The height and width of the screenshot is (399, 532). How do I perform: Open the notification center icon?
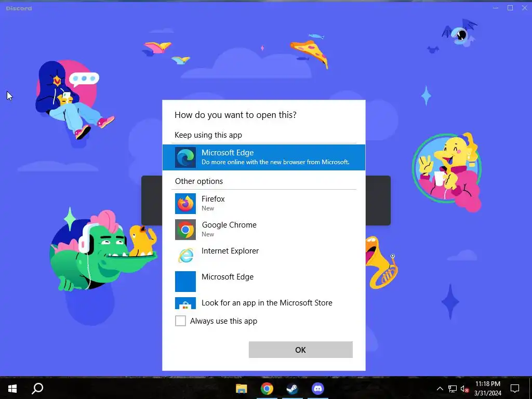[515, 389]
